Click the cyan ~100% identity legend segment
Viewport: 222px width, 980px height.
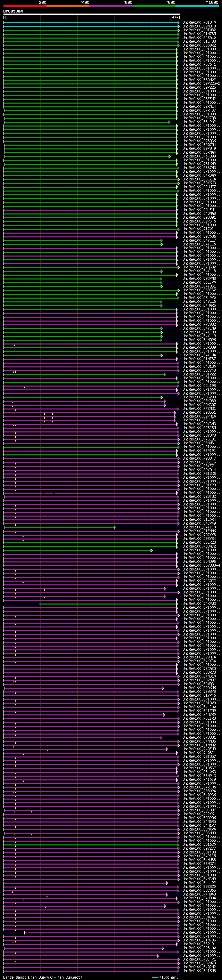[x=197, y=6]
